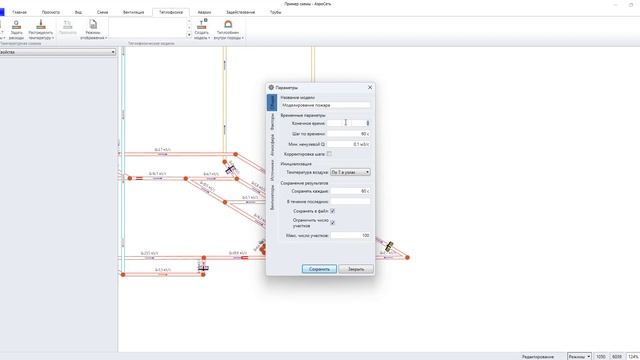Expand the ribbon gallery arrow
640x360 pixels.
tap(189, 36)
